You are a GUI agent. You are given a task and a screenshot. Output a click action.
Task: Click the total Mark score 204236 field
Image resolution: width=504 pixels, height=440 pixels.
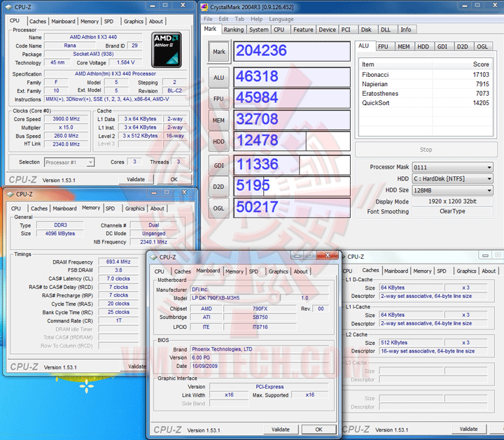coord(292,51)
